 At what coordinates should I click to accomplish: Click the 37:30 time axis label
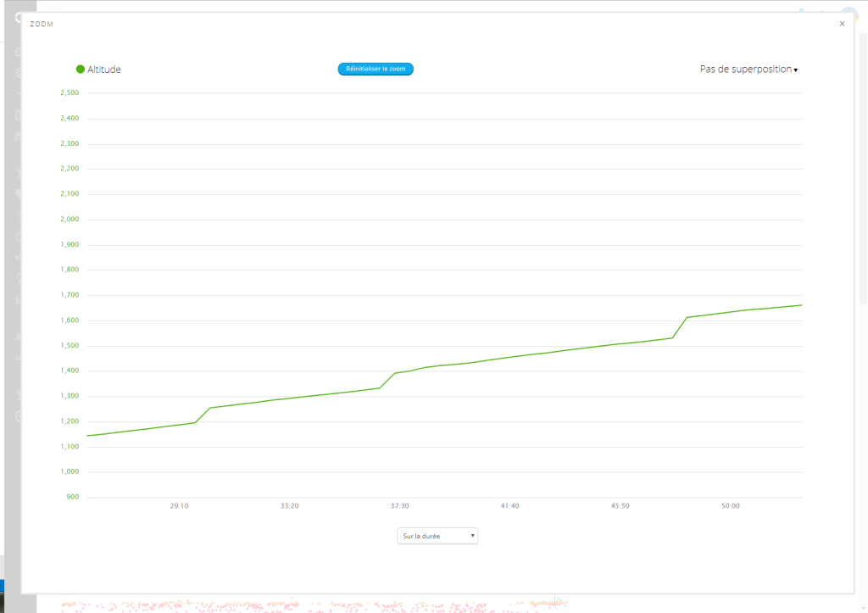pos(399,506)
